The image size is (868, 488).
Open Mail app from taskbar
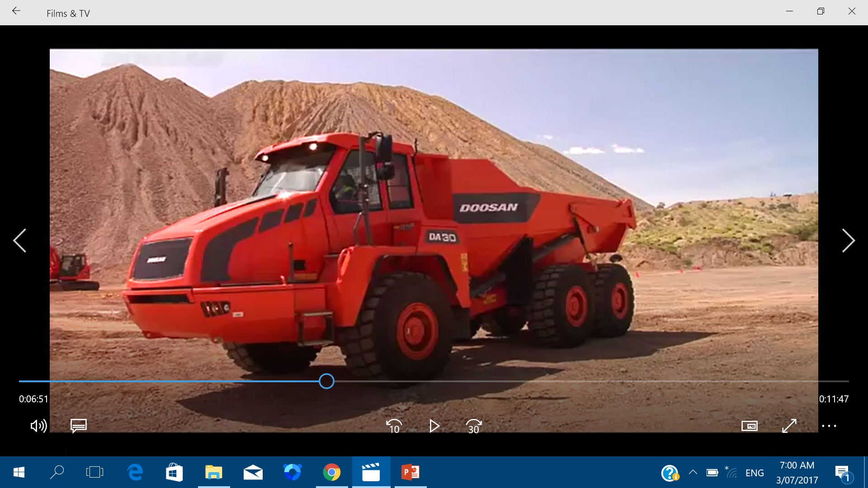253,472
